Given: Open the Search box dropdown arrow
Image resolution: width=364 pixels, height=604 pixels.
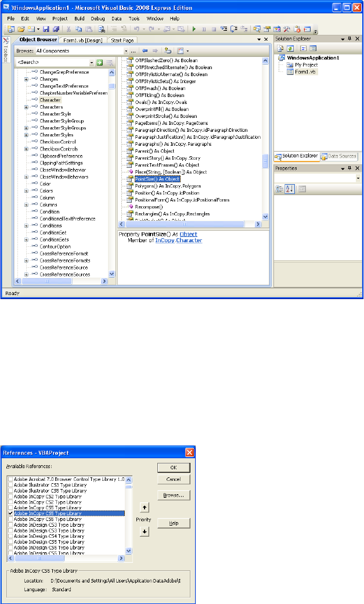Looking at the screenshot, I should point(92,62).
